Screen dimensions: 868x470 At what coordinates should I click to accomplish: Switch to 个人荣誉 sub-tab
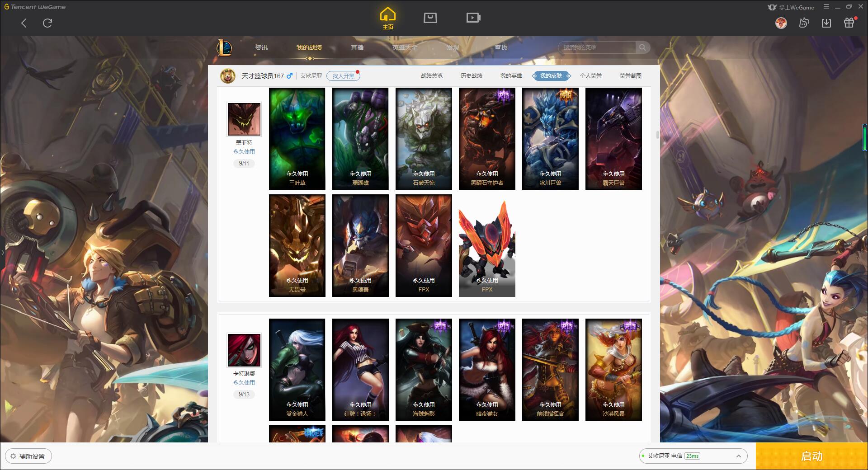(591, 76)
